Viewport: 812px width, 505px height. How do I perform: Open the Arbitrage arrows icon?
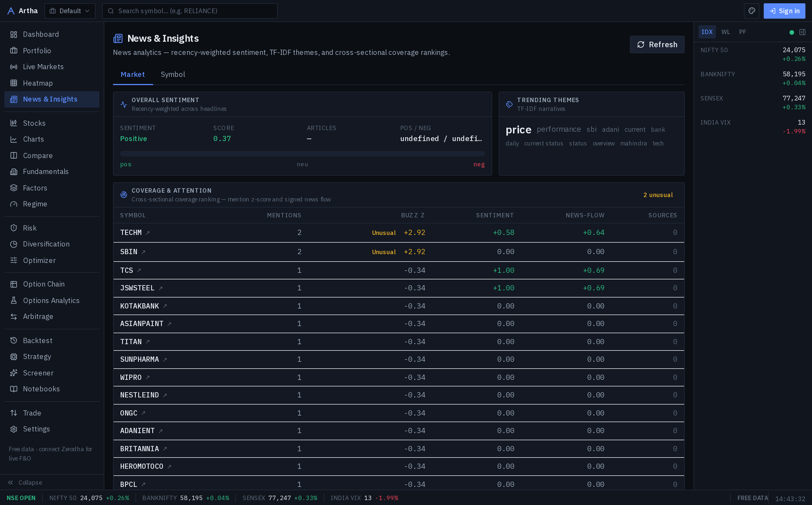click(x=14, y=317)
